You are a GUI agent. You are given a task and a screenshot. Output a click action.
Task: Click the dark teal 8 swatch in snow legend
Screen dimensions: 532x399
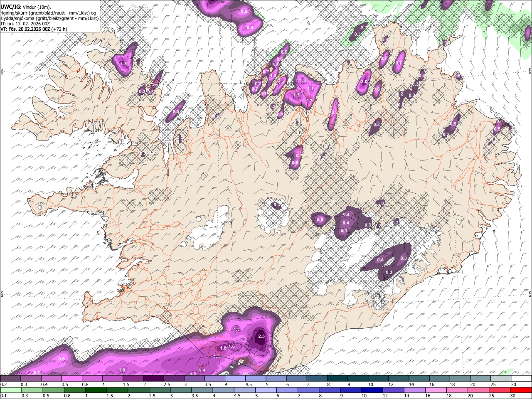[337, 378]
